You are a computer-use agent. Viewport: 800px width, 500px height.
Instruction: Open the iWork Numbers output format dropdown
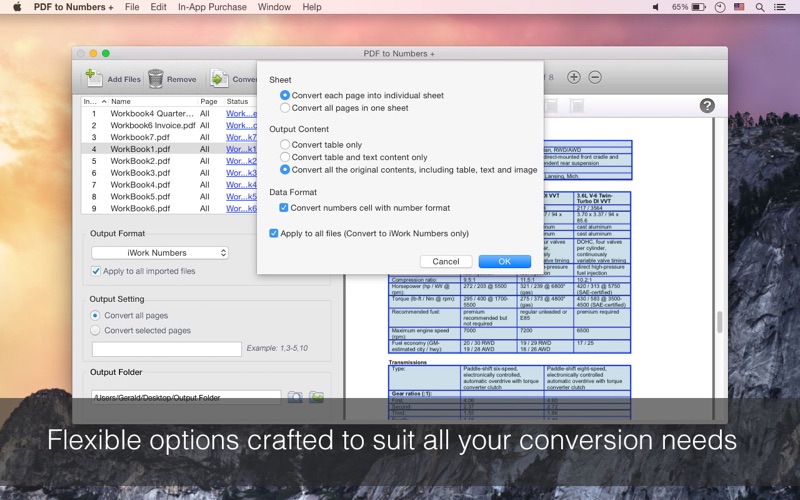pos(160,253)
